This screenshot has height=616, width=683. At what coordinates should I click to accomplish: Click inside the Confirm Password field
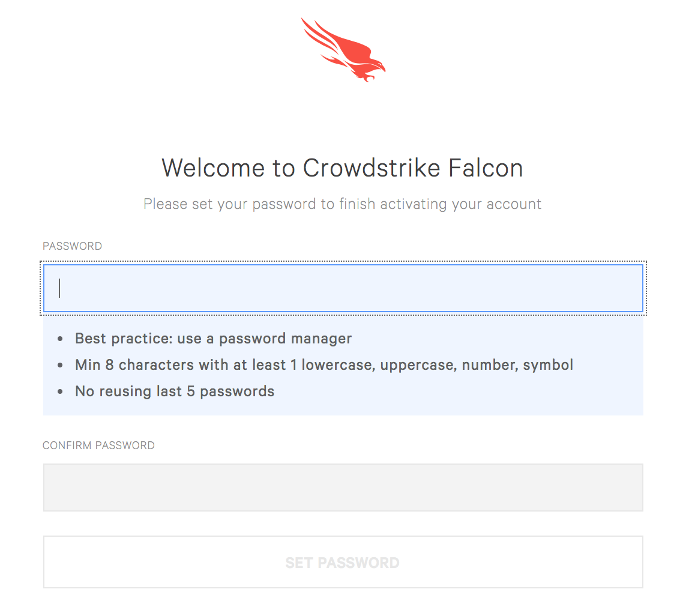click(343, 488)
